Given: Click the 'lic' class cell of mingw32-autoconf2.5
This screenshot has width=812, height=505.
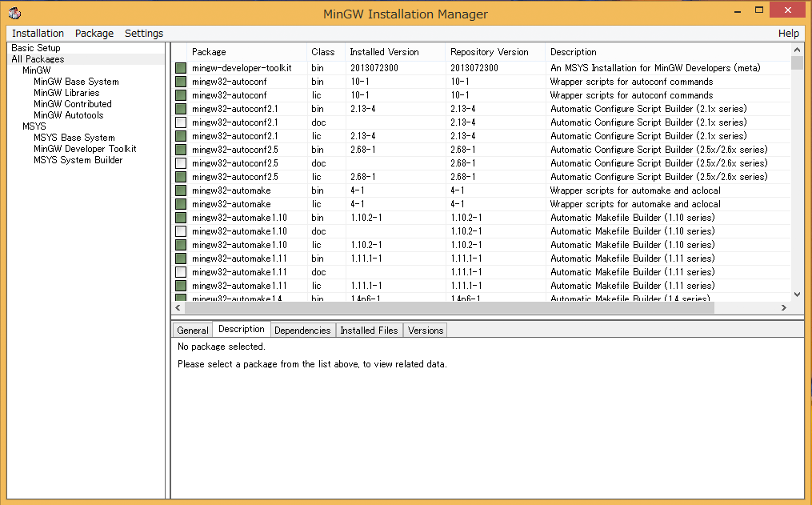Looking at the screenshot, I should tap(316, 177).
